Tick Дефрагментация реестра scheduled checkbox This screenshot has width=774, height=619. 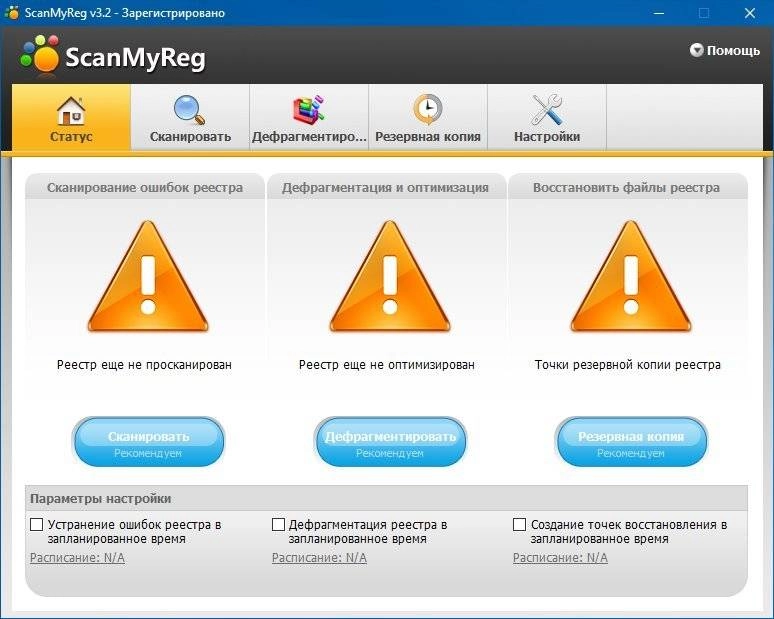click(x=278, y=524)
